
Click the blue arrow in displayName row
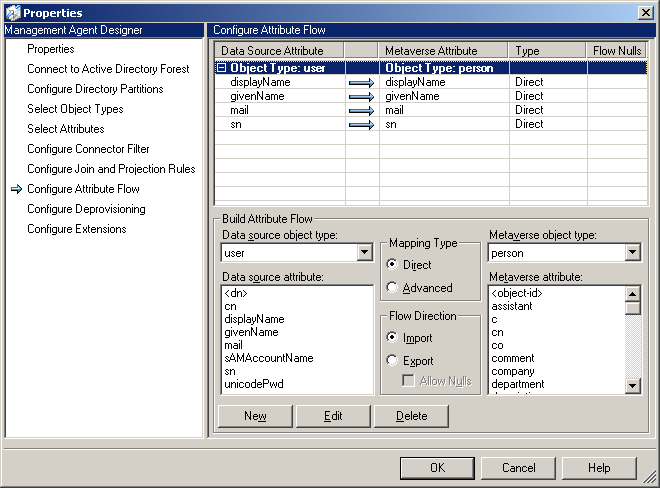[x=362, y=83]
